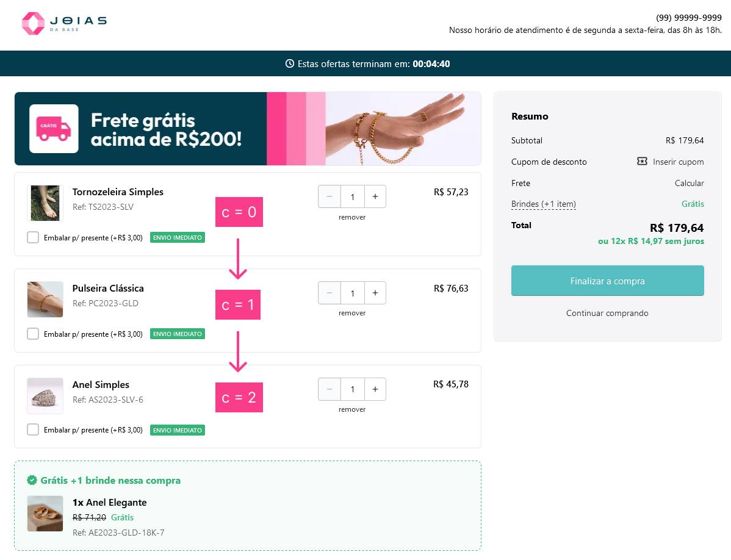Click Finalizar a compra button
Screen dimensions: 731x560
tap(607, 281)
